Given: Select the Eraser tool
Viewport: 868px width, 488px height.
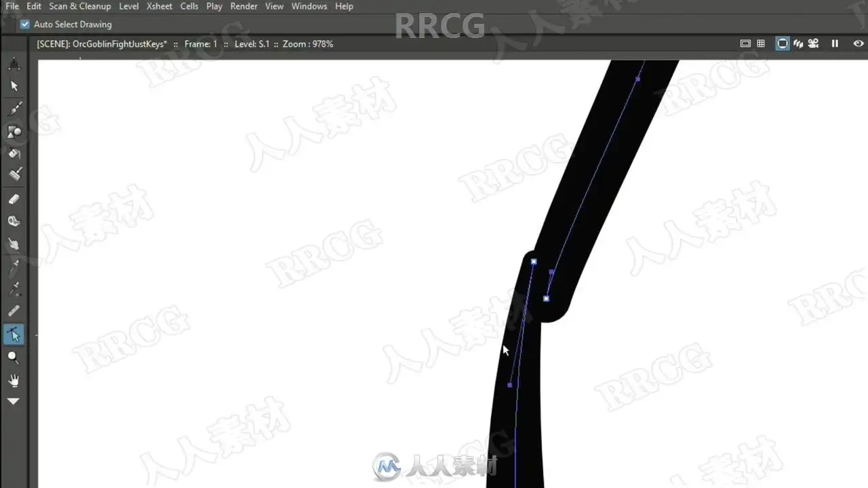Looking at the screenshot, I should 14,199.
